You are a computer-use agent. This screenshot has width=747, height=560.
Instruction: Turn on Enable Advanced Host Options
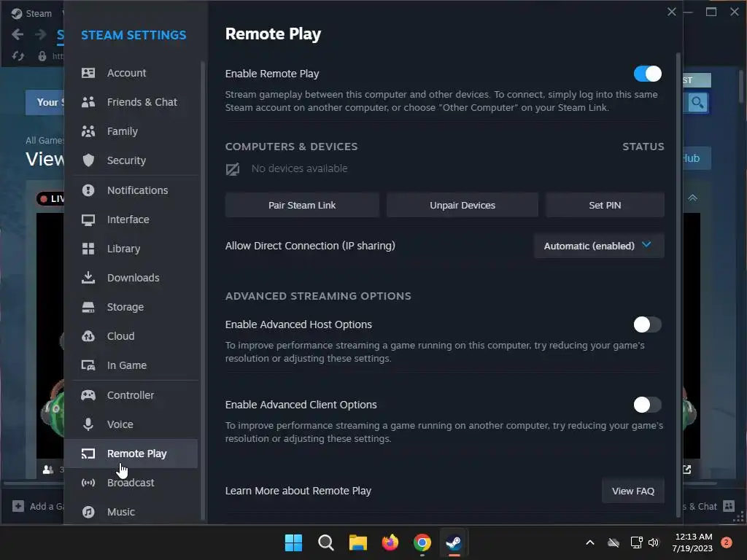point(648,324)
